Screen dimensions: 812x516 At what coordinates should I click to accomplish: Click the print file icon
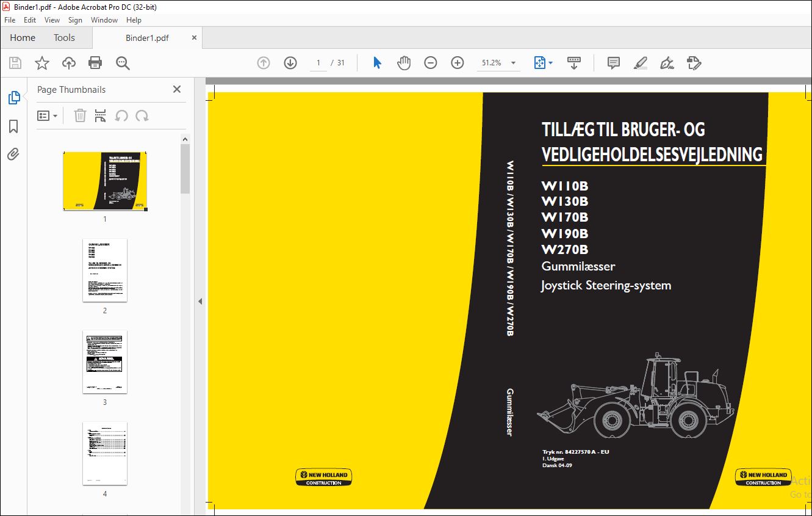[x=95, y=63]
